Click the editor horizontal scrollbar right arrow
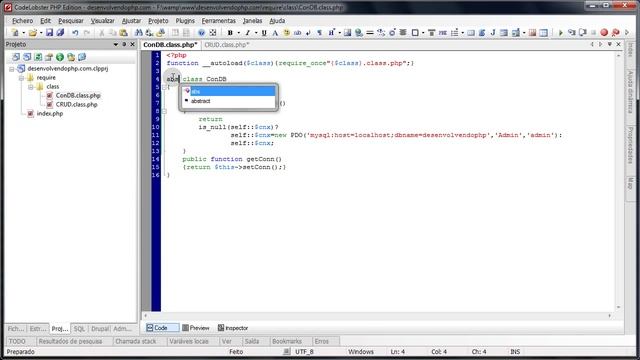This screenshot has height=360, width=640. (x=610, y=316)
